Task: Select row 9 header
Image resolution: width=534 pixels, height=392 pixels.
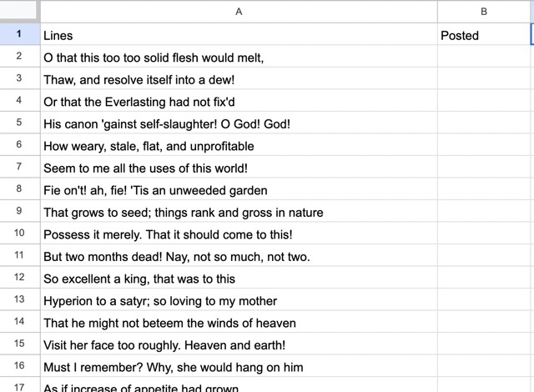Action: [19, 212]
